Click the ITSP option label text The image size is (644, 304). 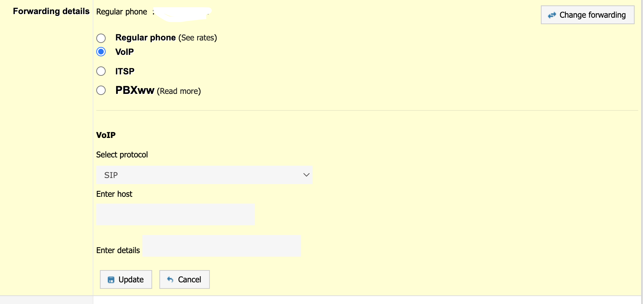(125, 71)
